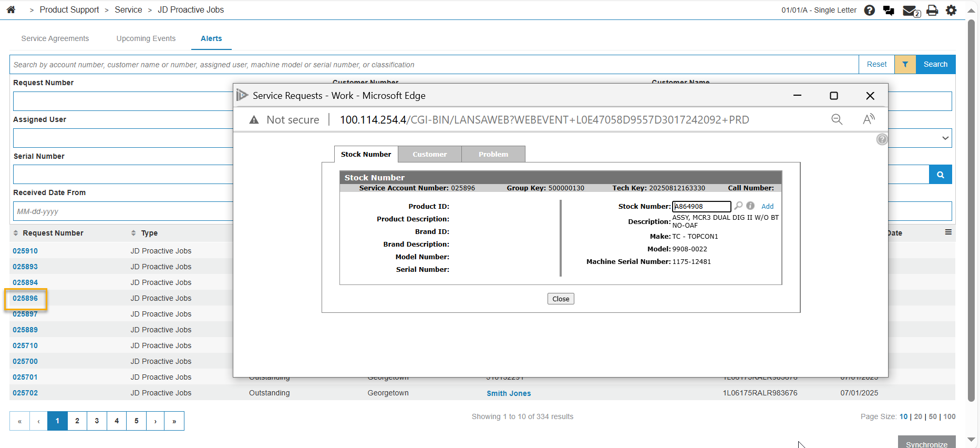Set page size to 50
The image size is (980, 448).
click(933, 416)
